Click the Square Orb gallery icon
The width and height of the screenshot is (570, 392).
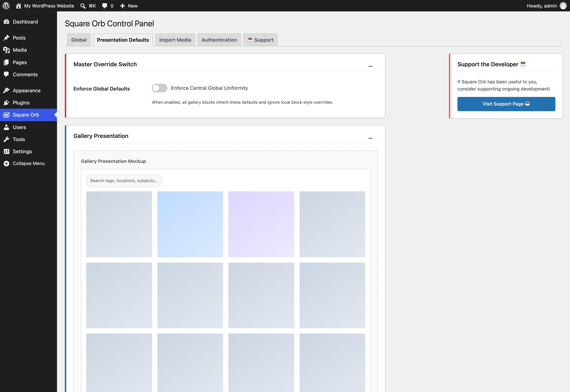click(x=6, y=115)
